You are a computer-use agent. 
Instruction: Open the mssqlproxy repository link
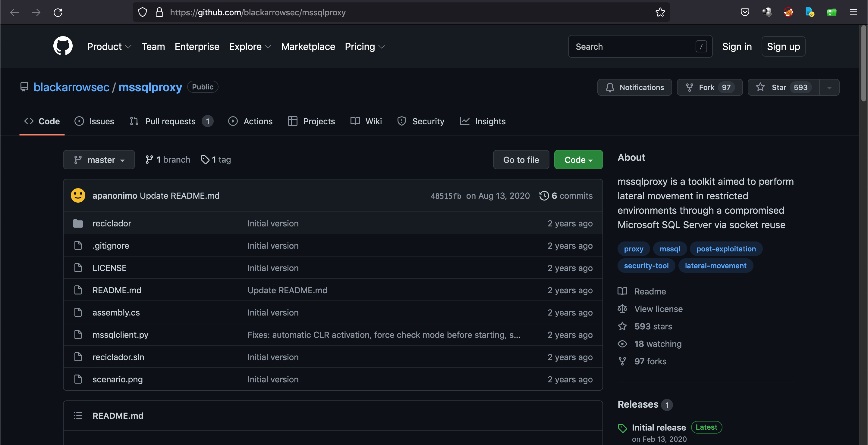[150, 87]
